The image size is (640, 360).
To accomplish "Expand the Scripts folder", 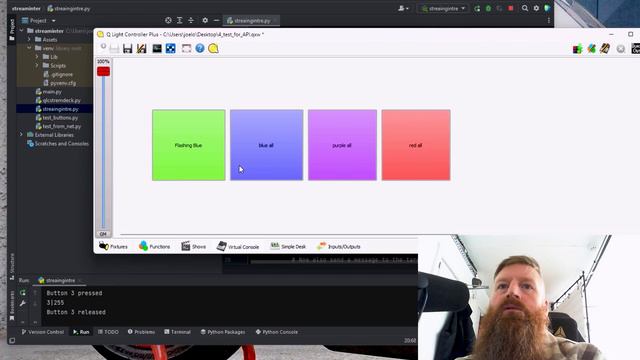I will coord(37,65).
